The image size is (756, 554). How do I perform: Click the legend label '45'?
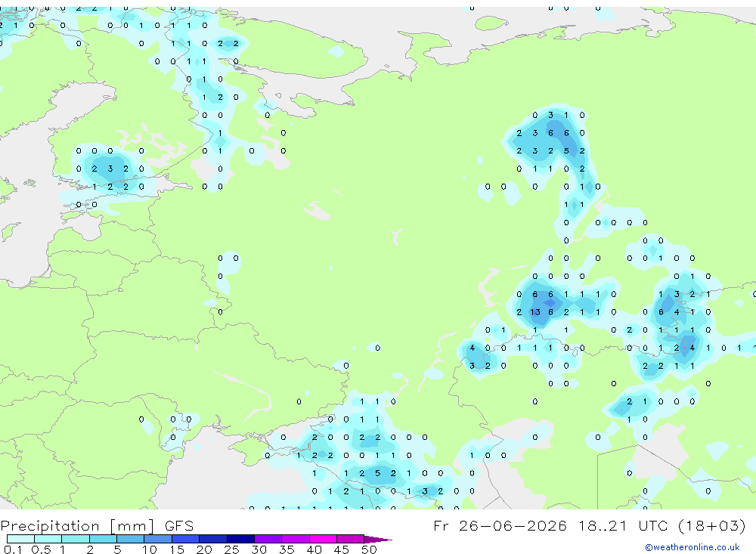click(342, 549)
